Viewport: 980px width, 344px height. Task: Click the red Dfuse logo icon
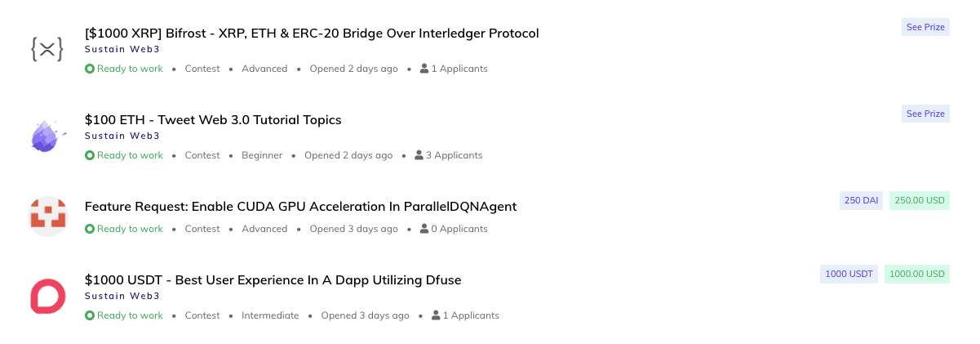coord(47,297)
